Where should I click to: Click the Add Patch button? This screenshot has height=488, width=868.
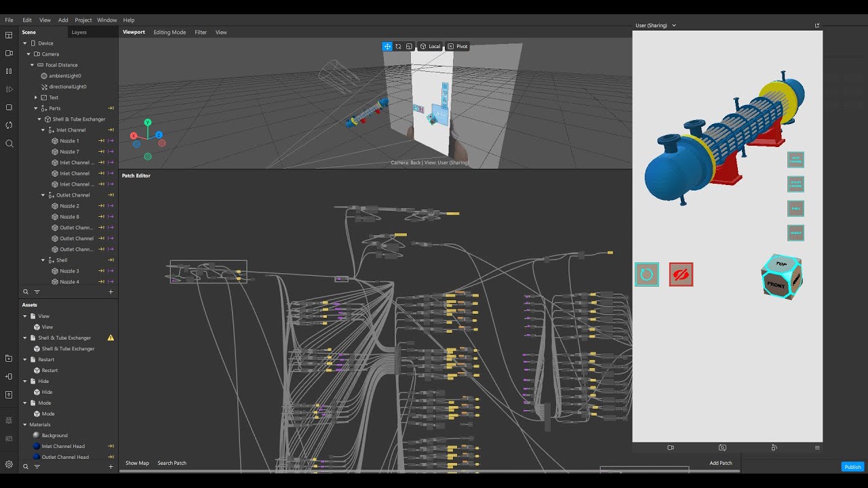pyautogui.click(x=721, y=463)
